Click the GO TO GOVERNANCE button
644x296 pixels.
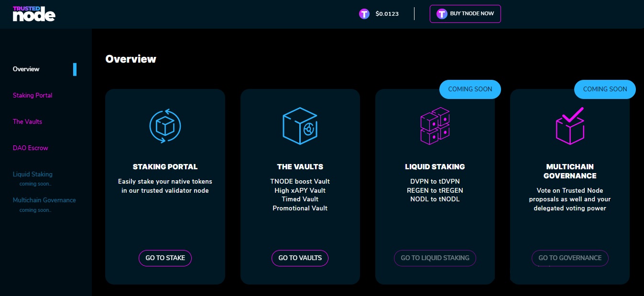(570, 258)
